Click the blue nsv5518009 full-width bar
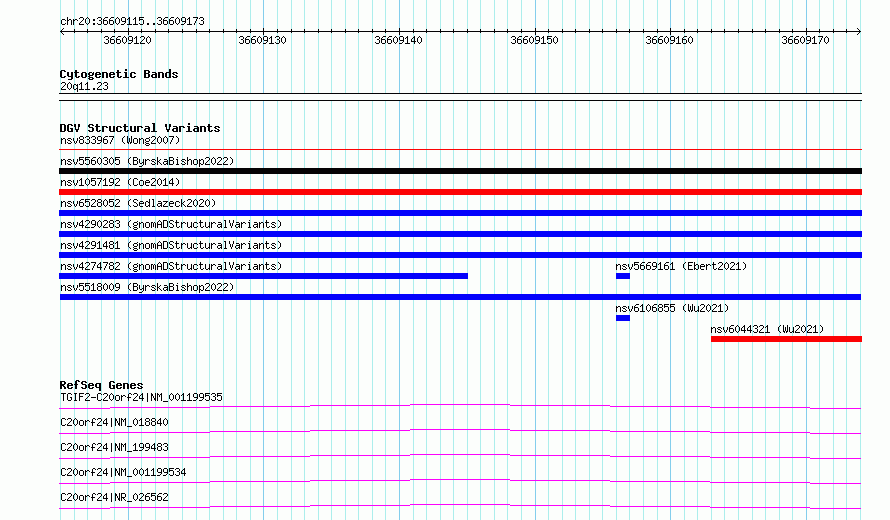 [460, 297]
